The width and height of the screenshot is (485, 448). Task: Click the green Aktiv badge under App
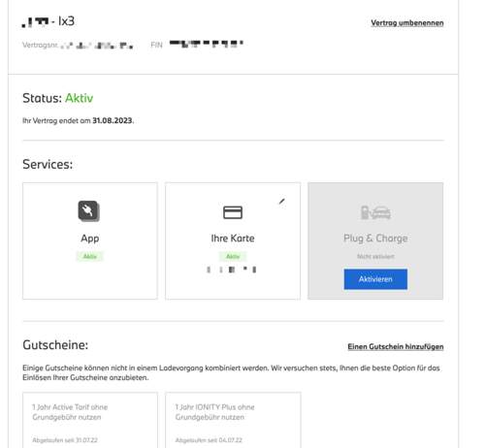pyautogui.click(x=90, y=256)
